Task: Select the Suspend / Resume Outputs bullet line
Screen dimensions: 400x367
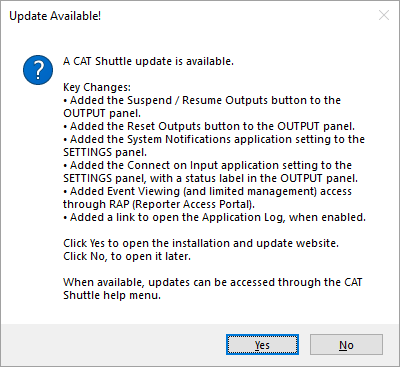Action: click(202, 100)
